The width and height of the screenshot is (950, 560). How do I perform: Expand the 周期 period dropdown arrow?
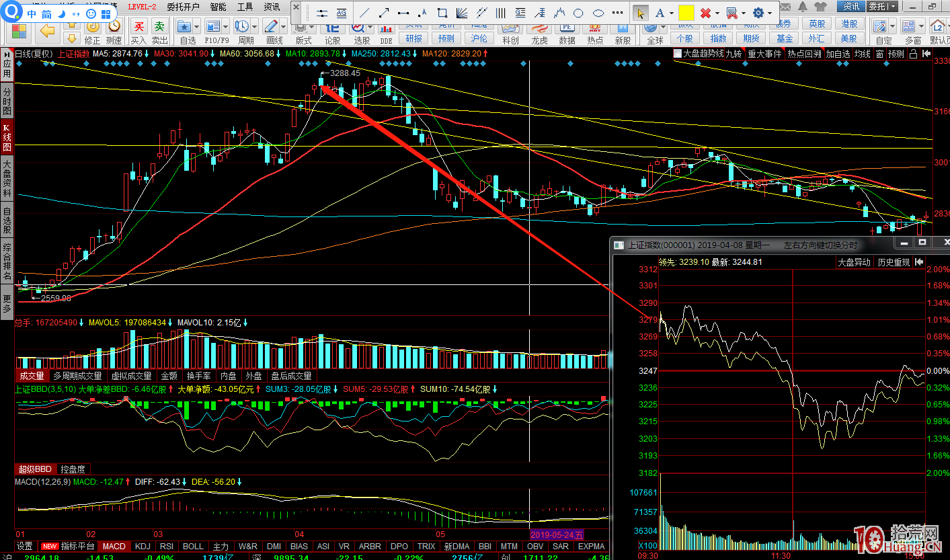coord(254,27)
